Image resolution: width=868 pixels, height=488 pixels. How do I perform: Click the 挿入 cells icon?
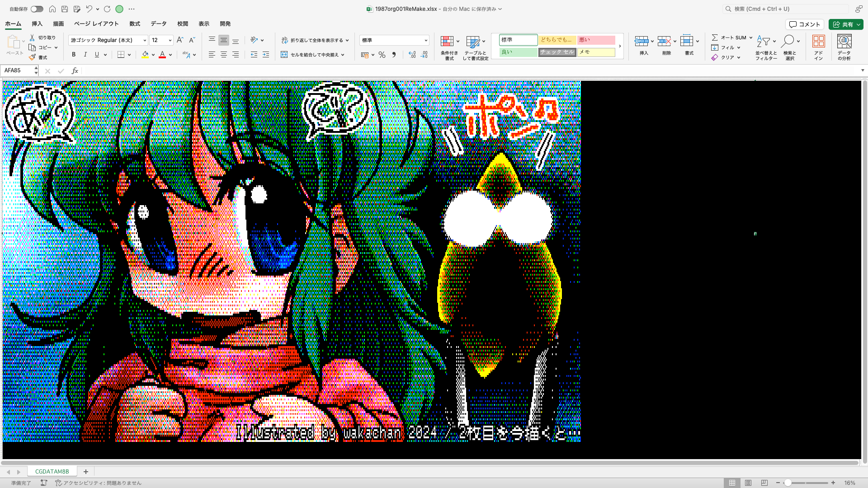(x=642, y=41)
